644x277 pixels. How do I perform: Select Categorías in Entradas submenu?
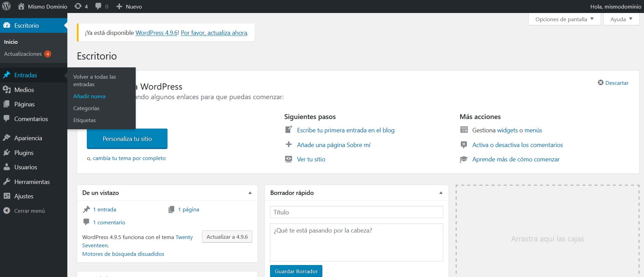tap(86, 108)
